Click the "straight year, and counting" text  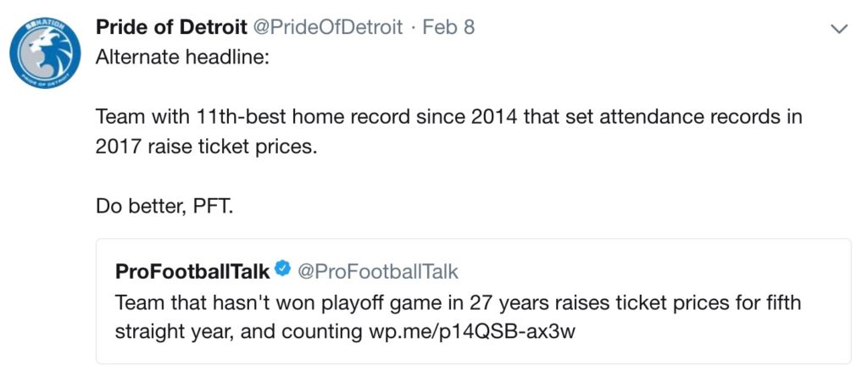238,331
